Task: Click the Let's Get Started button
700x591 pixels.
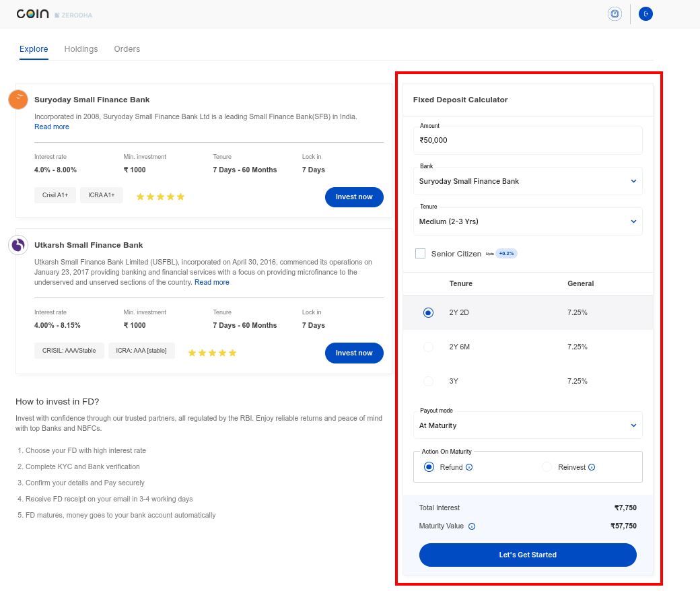Action: (527, 555)
